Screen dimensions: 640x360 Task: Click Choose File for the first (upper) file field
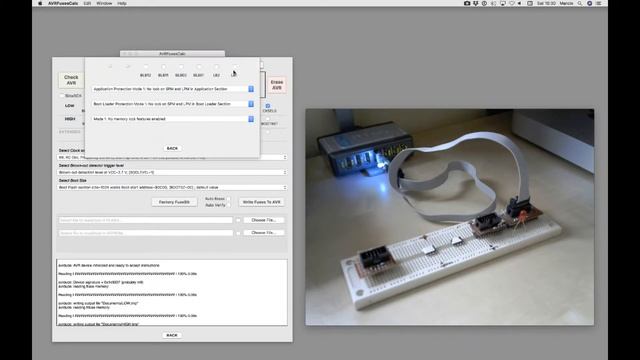[264, 220]
